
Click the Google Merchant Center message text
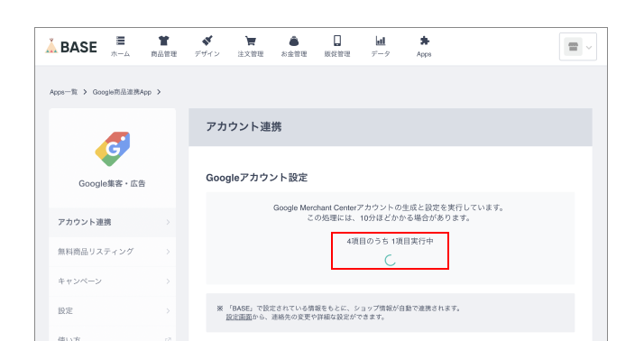pyautogui.click(x=390, y=207)
